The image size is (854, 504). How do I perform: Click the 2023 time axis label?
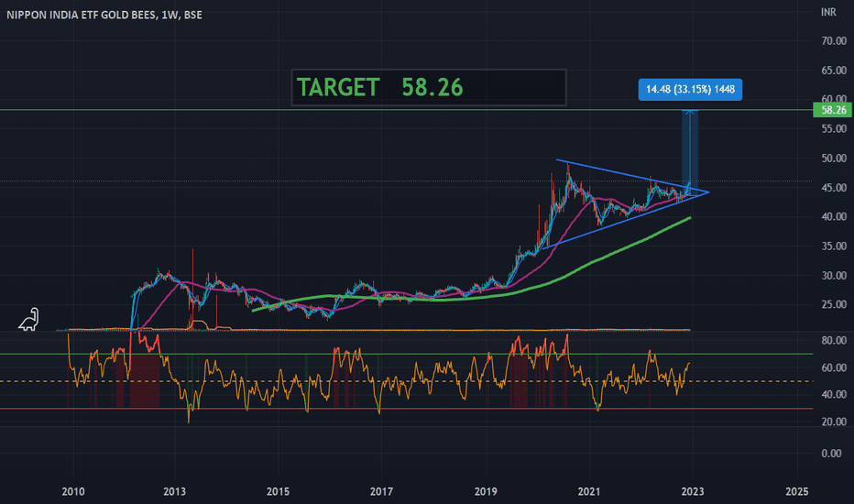tap(692, 491)
